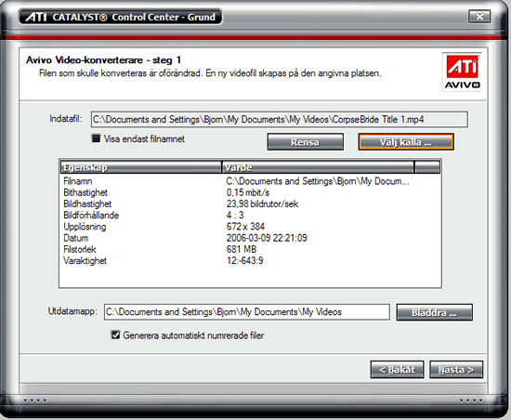Viewport: 511px width, 420px height.
Task: Click the ATI Catalyst title logo
Action: click(36, 17)
